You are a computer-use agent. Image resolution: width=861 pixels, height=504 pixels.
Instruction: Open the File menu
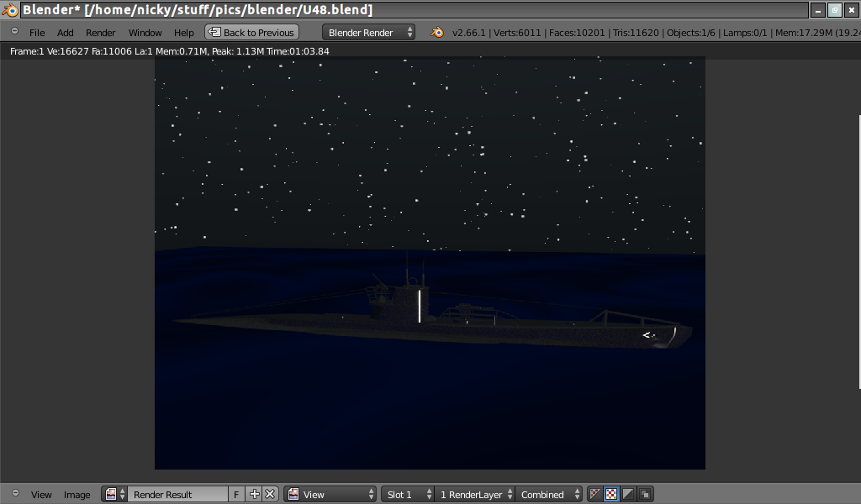point(37,33)
